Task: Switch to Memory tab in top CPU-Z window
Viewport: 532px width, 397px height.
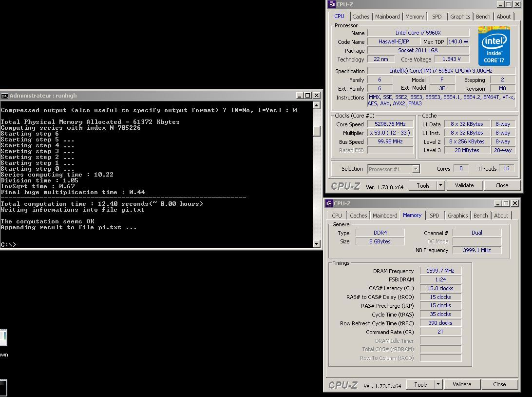Action: [x=414, y=16]
